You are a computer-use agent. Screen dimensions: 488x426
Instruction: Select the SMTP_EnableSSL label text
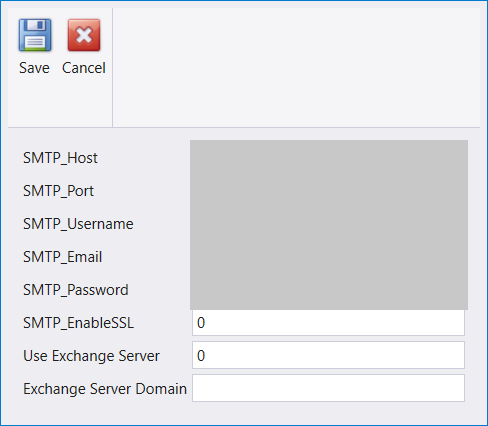[x=79, y=323]
